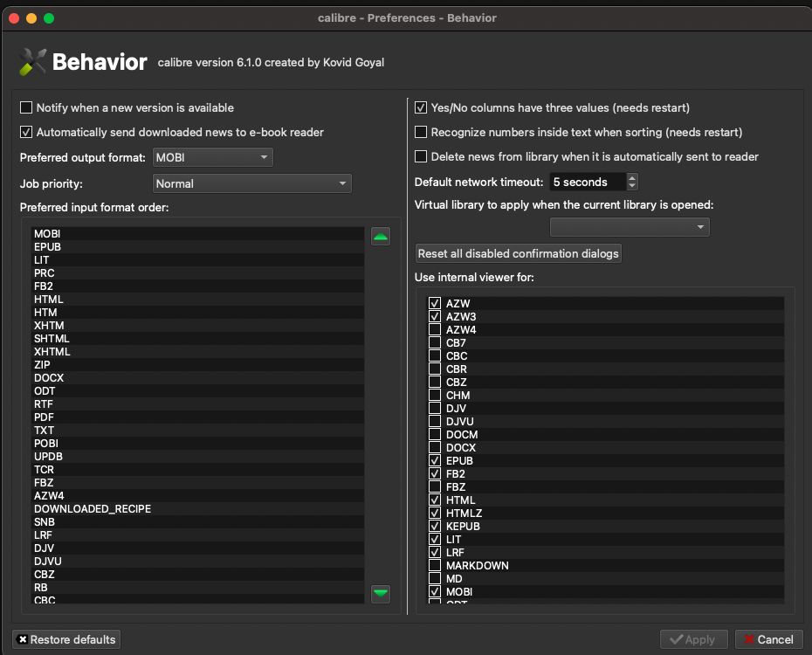The image size is (812, 655).
Task: Select EPUB in input format order list
Action: point(48,247)
